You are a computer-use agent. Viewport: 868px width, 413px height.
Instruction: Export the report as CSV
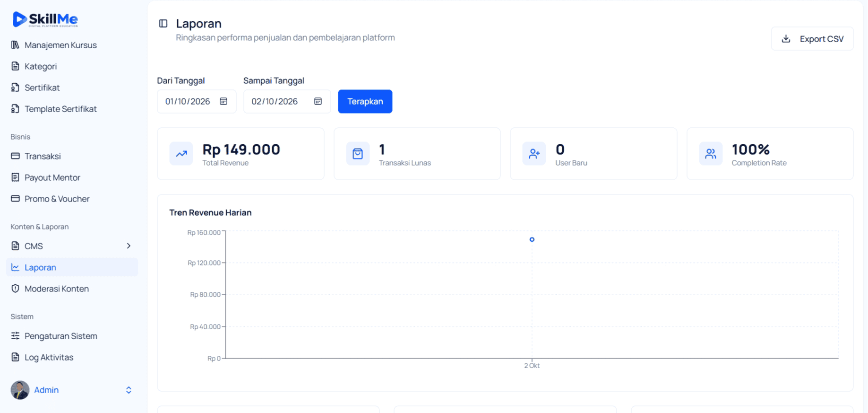tap(812, 39)
